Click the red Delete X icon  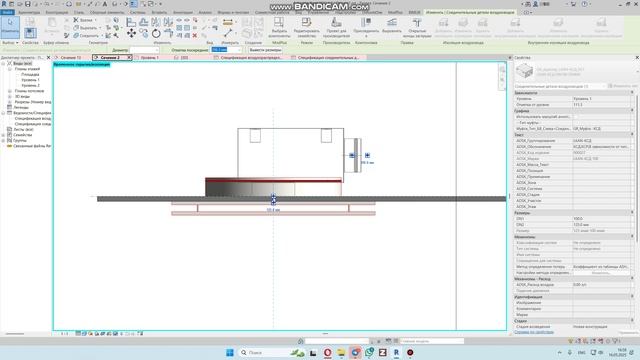[x=195, y=36]
